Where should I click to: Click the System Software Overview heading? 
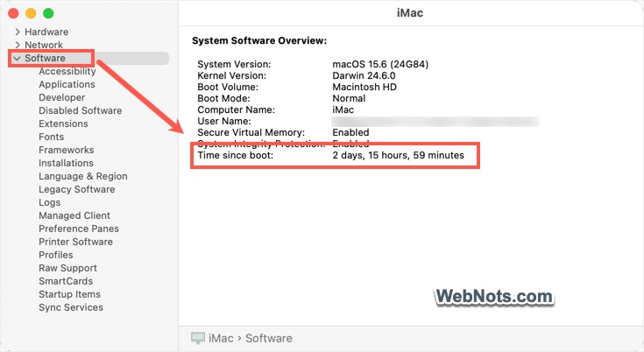point(259,40)
